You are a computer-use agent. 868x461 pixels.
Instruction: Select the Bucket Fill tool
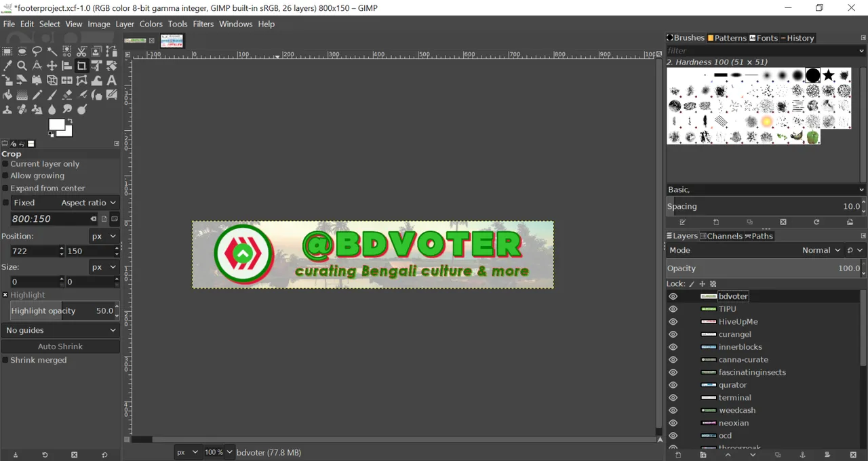pos(7,95)
